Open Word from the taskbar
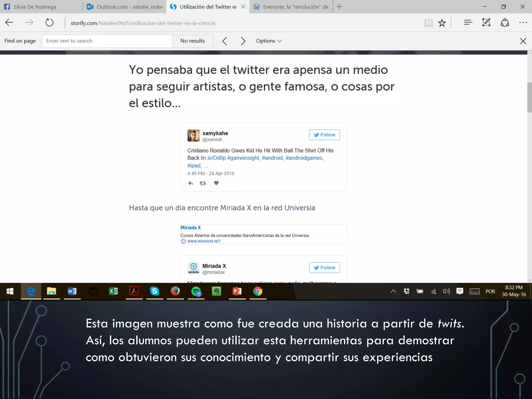 point(72,291)
